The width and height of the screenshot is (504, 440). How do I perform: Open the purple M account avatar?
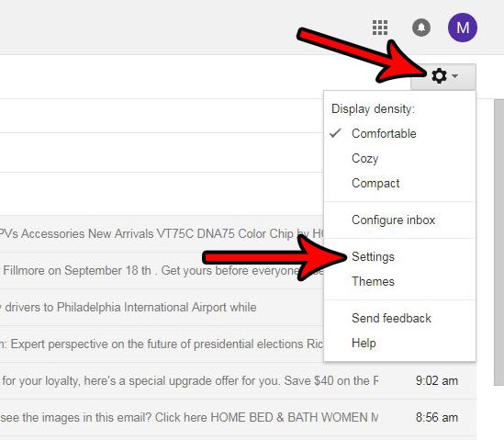(x=462, y=28)
